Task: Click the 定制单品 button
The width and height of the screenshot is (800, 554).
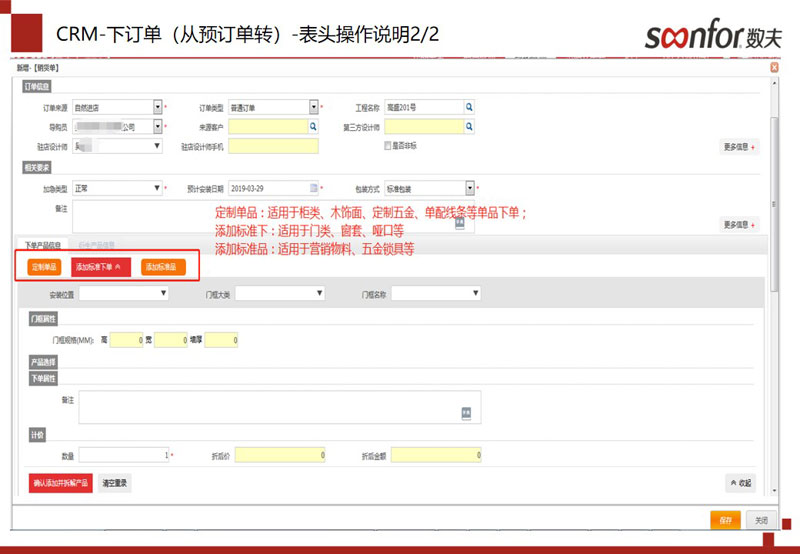Action: tap(44, 267)
